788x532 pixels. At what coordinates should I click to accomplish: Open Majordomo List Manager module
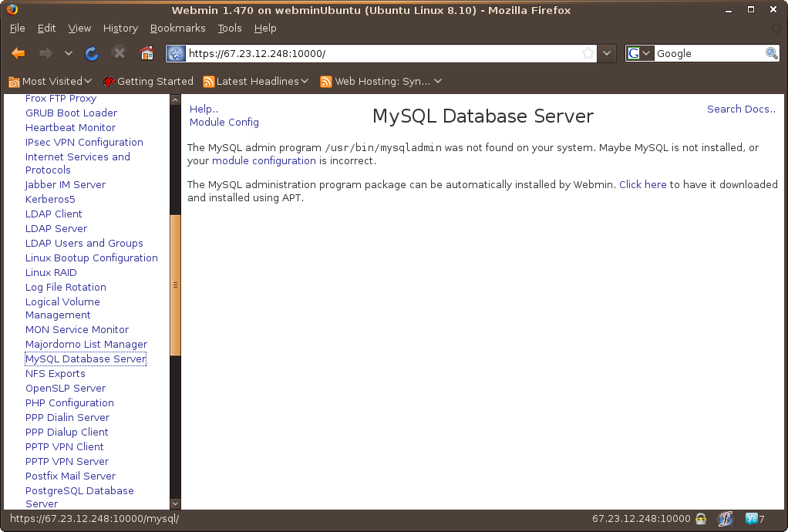pos(86,344)
